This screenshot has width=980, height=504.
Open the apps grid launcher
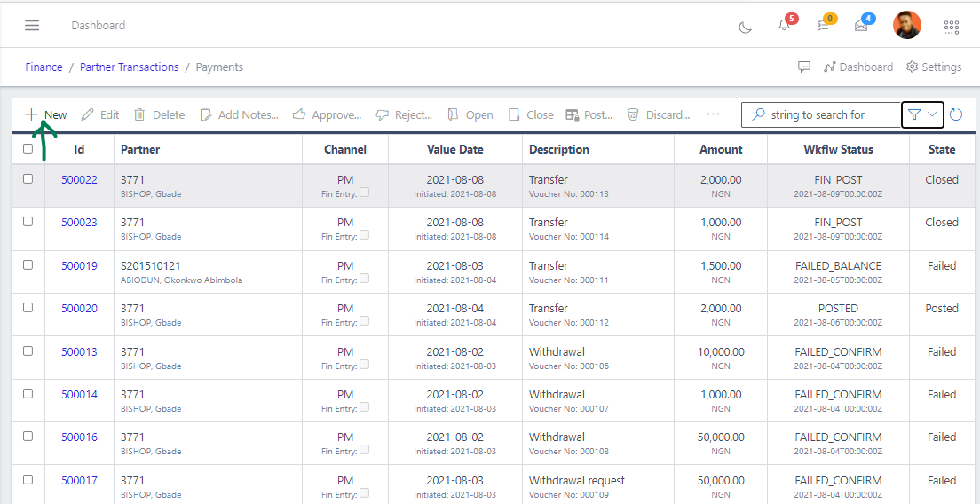[x=952, y=27]
